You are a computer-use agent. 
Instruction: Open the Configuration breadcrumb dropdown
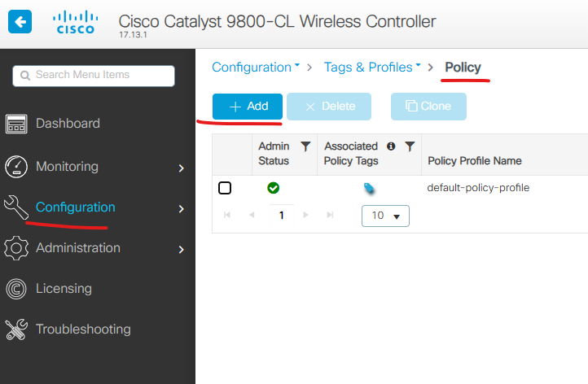coord(256,68)
